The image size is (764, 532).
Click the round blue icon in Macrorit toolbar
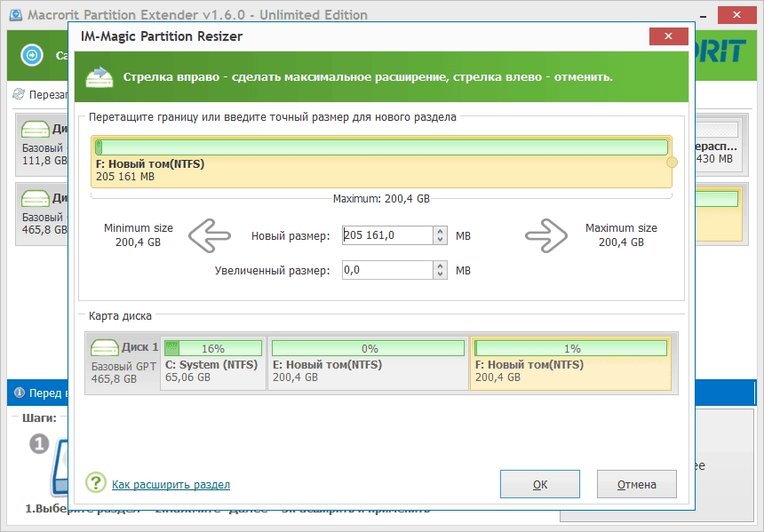[32, 55]
